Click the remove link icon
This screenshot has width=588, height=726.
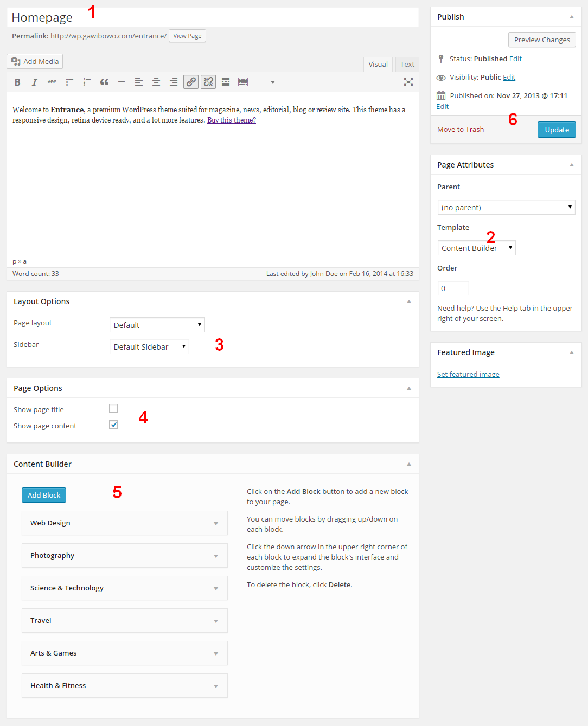point(208,82)
